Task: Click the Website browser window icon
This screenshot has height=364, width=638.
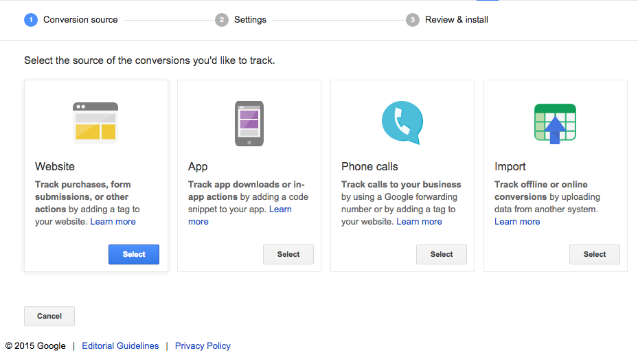Action: point(95,123)
